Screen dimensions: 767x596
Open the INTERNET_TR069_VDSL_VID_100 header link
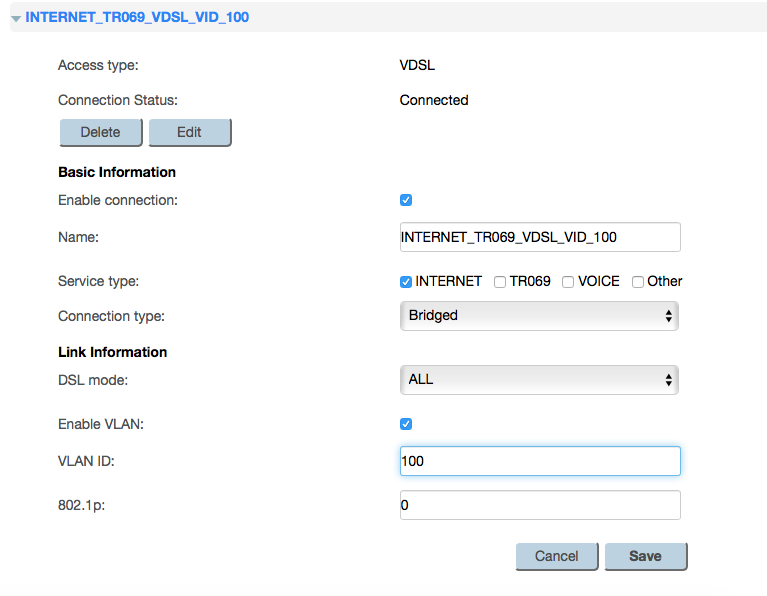(137, 17)
